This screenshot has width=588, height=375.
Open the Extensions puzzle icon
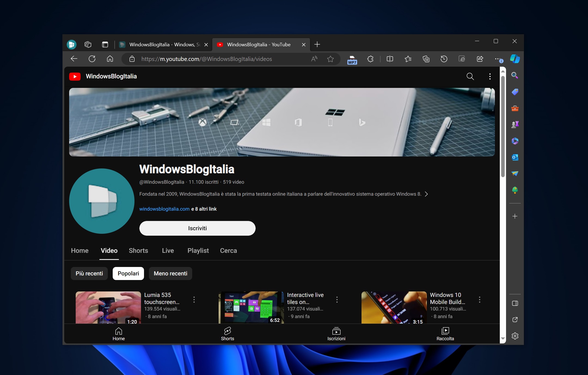[x=370, y=59]
